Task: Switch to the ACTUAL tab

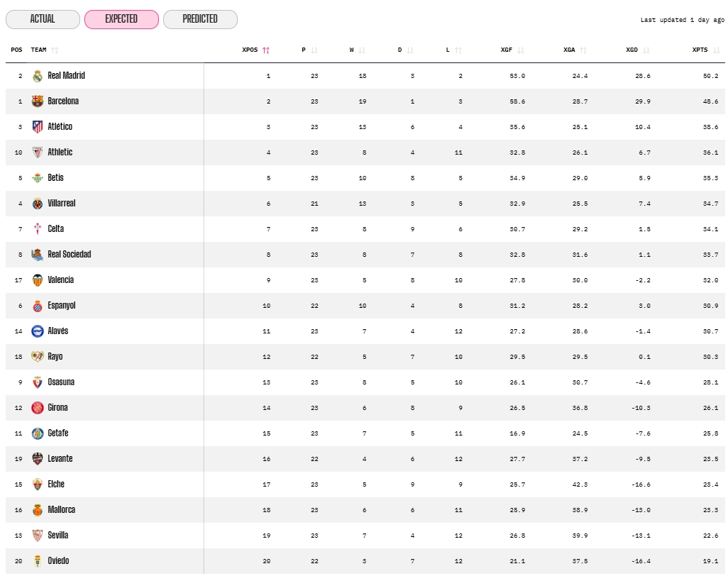Action: (x=43, y=19)
